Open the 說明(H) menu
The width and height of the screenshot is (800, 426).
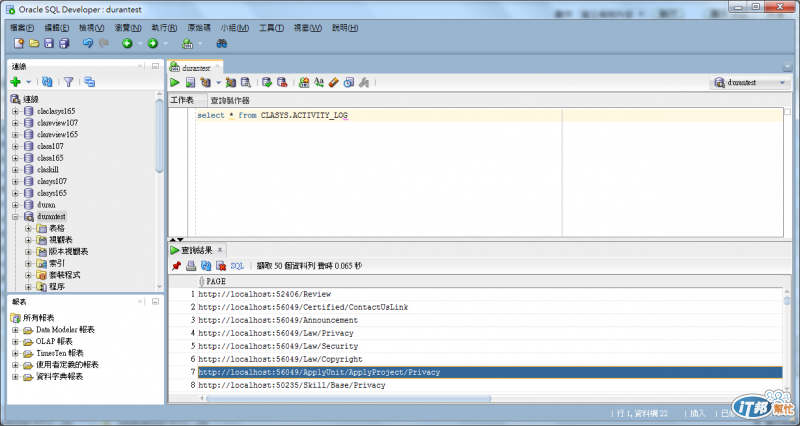[345, 28]
